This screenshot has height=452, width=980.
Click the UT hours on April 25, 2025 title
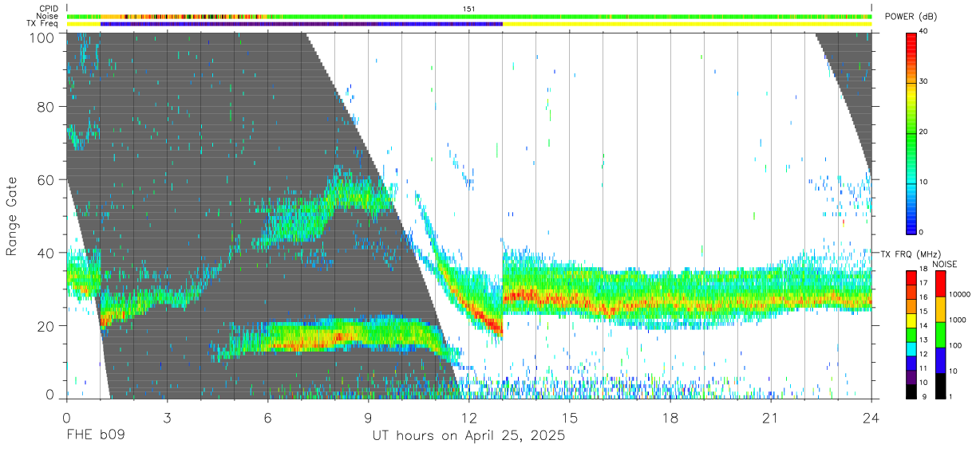click(x=469, y=436)
